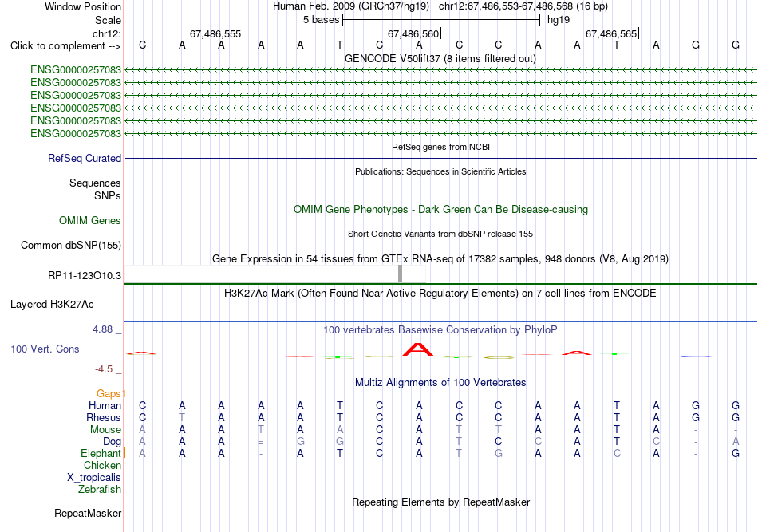Click the 67,486,565 ruler coordinate
The width and height of the screenshot is (758, 532).
[x=611, y=33]
